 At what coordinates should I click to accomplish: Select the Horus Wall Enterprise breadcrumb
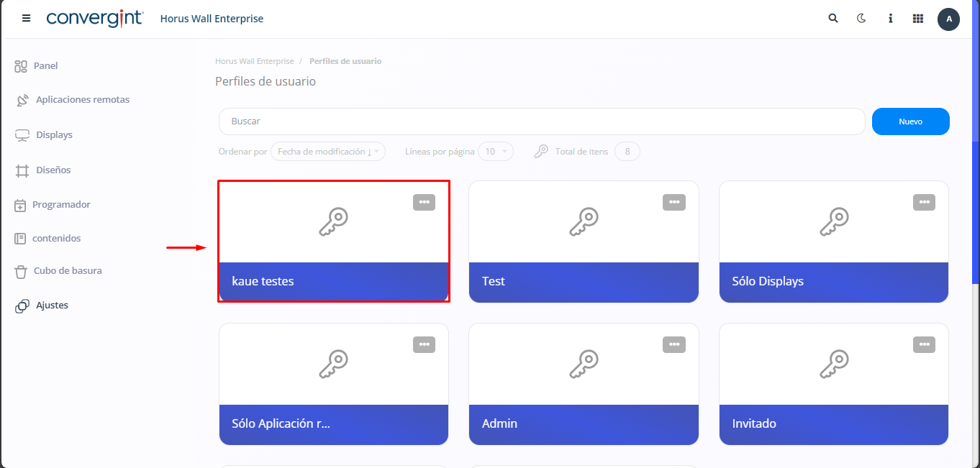(x=254, y=61)
